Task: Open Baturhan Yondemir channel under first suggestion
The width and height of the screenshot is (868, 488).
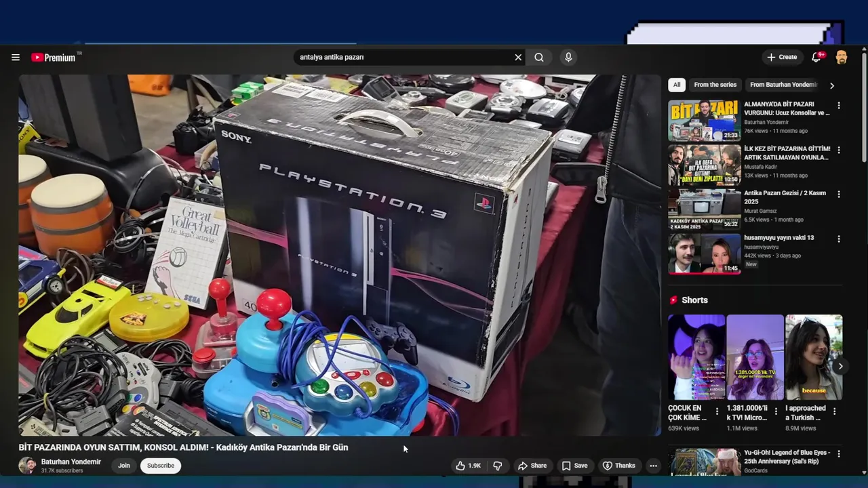Action: [x=766, y=122]
